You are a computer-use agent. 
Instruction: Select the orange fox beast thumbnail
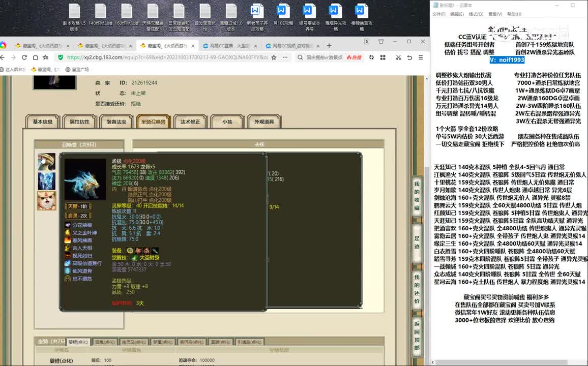click(x=46, y=200)
